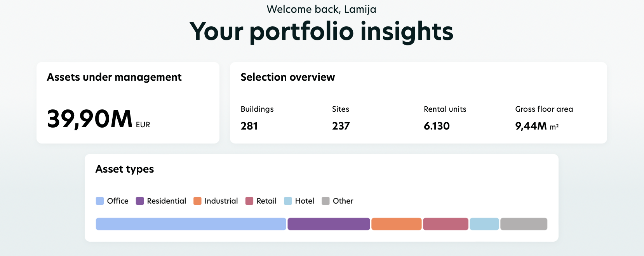Click the Residential legend color swatch
This screenshot has width=644, height=256.
click(x=139, y=201)
